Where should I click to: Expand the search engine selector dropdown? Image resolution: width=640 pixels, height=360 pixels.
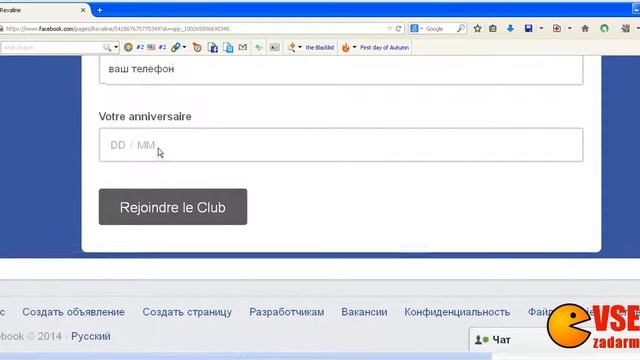[422, 29]
